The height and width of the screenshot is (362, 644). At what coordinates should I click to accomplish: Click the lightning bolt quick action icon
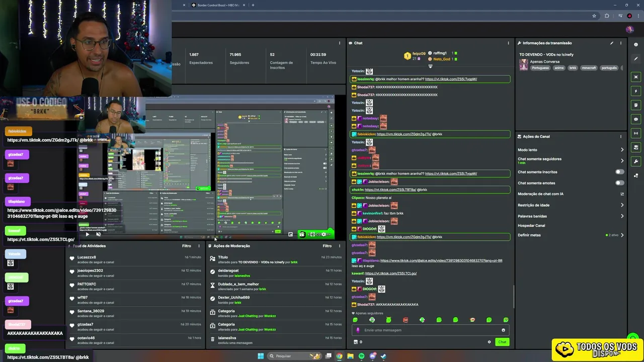click(636, 91)
